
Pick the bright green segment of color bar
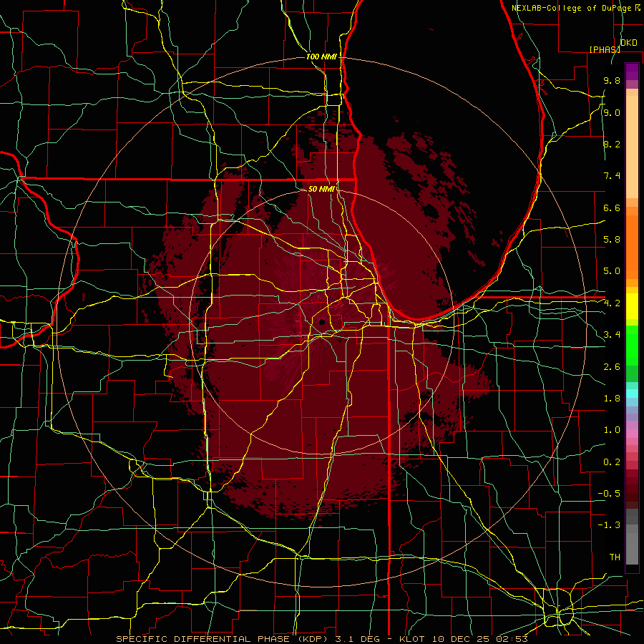(x=632, y=346)
